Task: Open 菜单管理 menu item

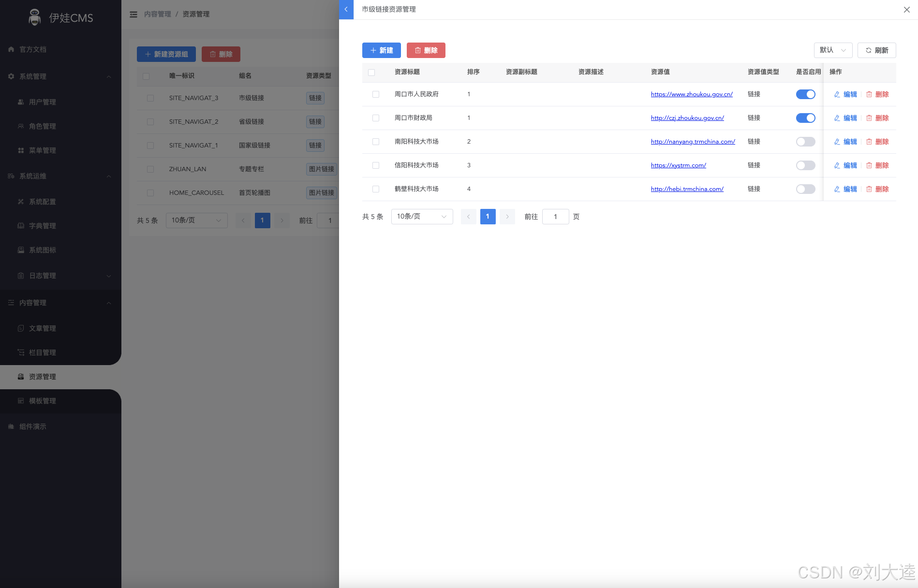Action: 60,150
